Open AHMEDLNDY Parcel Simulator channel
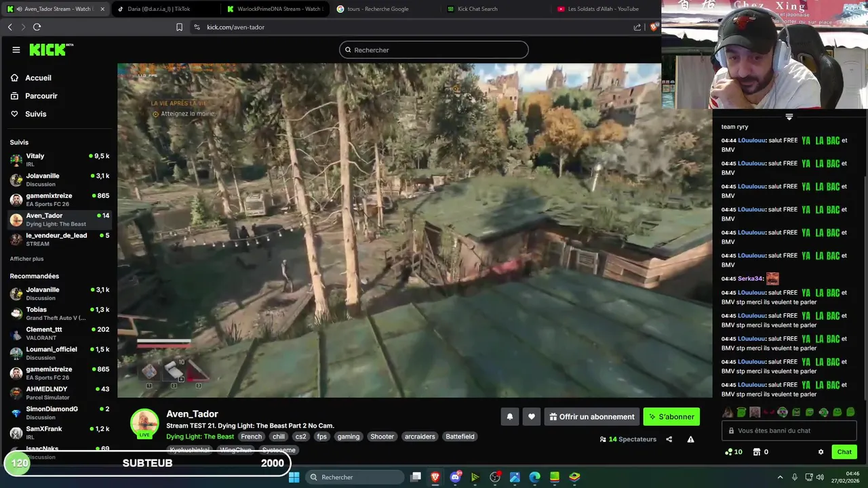This screenshot has width=868, height=488. pos(60,393)
